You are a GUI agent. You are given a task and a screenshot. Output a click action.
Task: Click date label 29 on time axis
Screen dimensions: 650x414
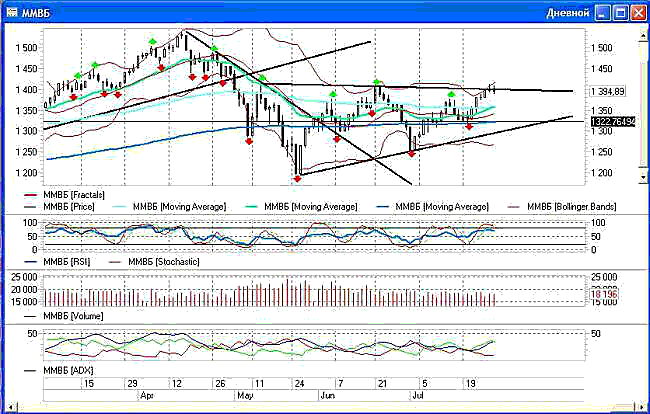pos(132,383)
